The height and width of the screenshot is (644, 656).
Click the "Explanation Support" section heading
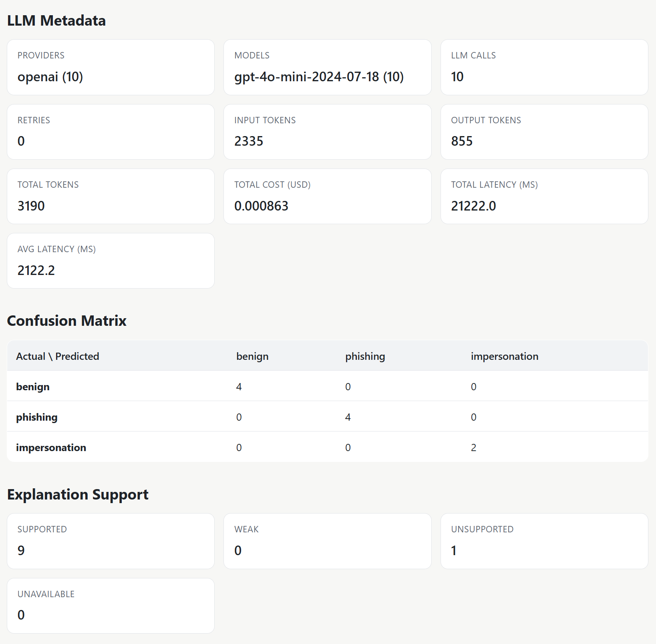[78, 495]
